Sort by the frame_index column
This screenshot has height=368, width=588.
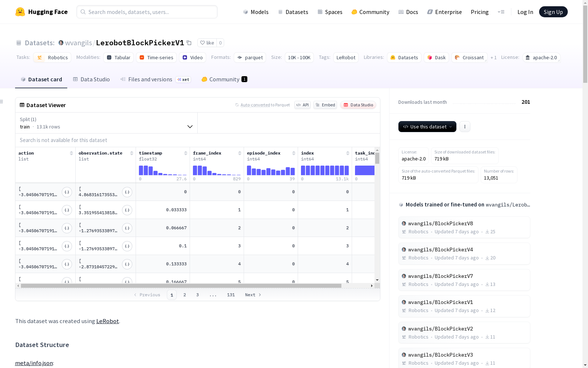click(x=240, y=153)
